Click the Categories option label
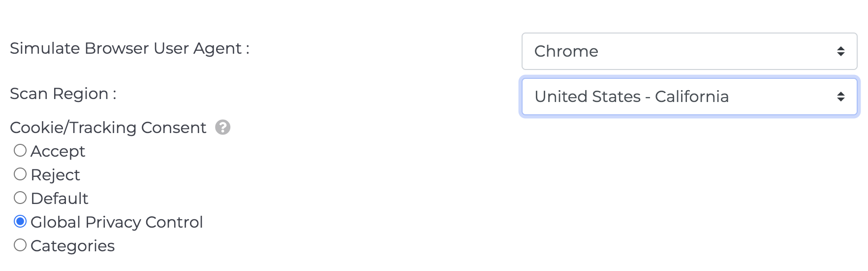The height and width of the screenshot is (271, 868). pyautogui.click(x=72, y=246)
